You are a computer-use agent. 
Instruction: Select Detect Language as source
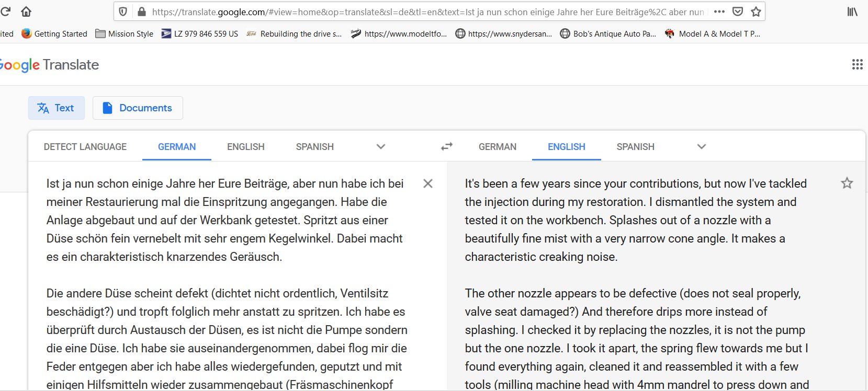pos(85,147)
